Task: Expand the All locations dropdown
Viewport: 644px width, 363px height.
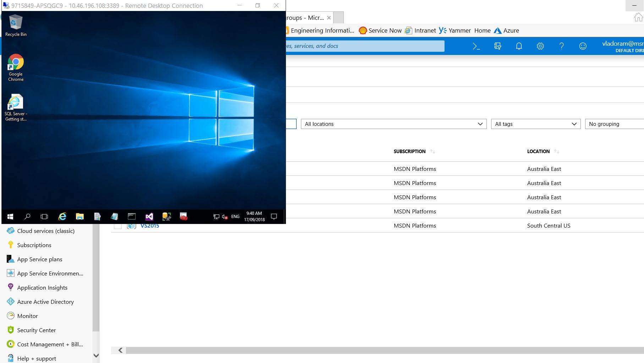Action: coord(393,124)
